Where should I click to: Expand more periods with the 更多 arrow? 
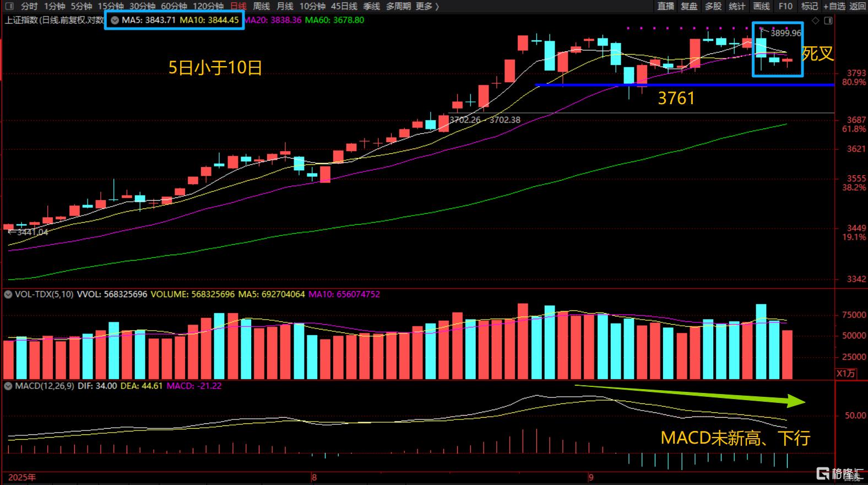pyautogui.click(x=427, y=6)
